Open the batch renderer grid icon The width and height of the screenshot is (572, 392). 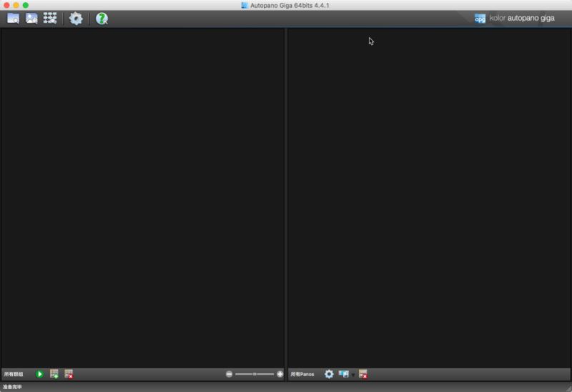50,19
